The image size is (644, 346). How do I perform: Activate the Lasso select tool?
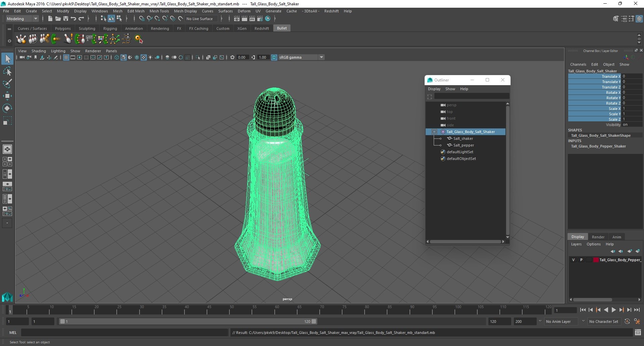pyautogui.click(x=7, y=71)
